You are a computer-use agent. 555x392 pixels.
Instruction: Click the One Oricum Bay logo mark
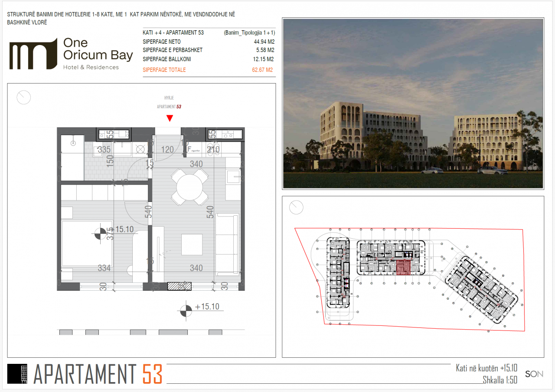33,54
